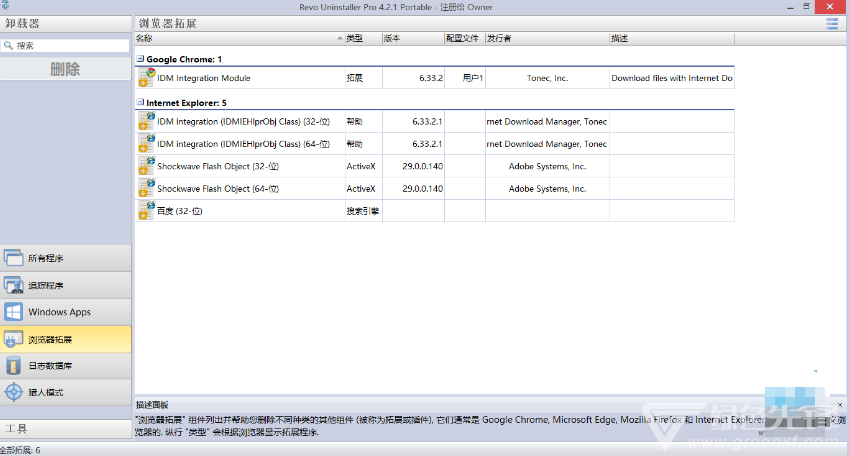Click the 搜索 input field
The width and height of the screenshot is (849, 456).
(65, 45)
